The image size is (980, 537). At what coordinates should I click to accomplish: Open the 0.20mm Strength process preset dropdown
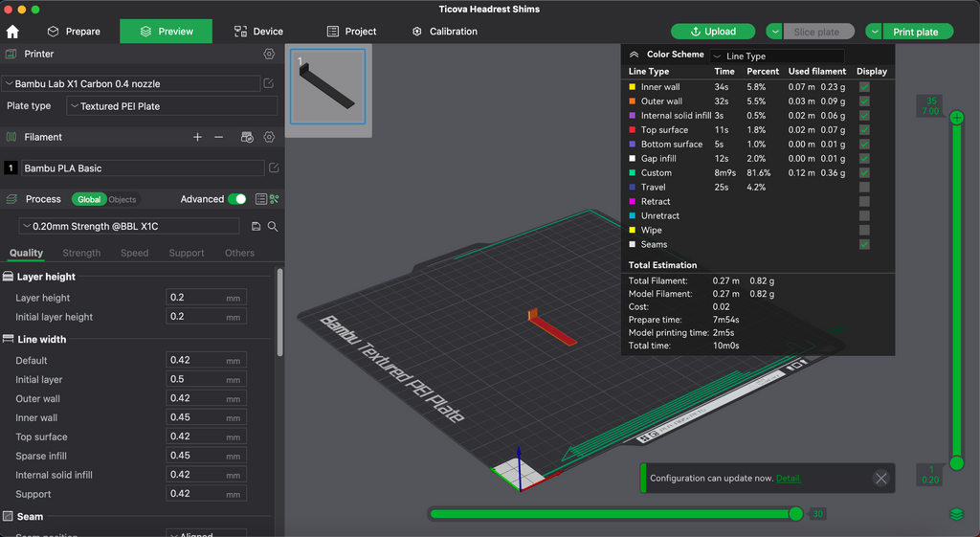[129, 226]
